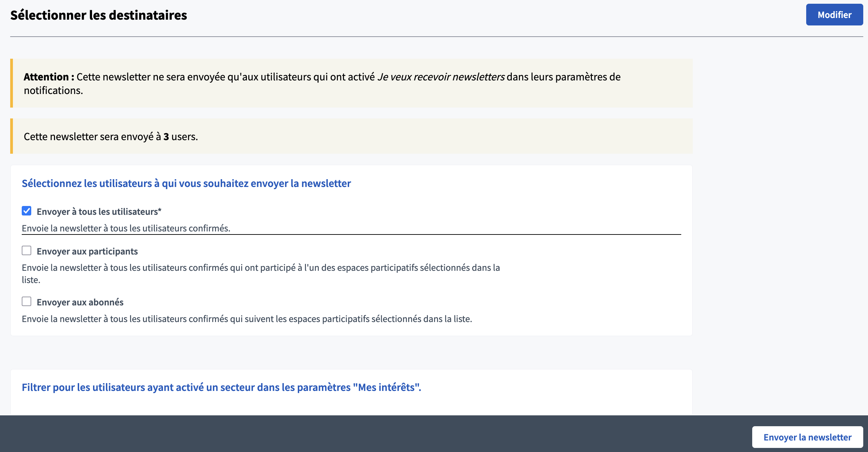
Task: Click the participants option description text
Action: click(260, 268)
